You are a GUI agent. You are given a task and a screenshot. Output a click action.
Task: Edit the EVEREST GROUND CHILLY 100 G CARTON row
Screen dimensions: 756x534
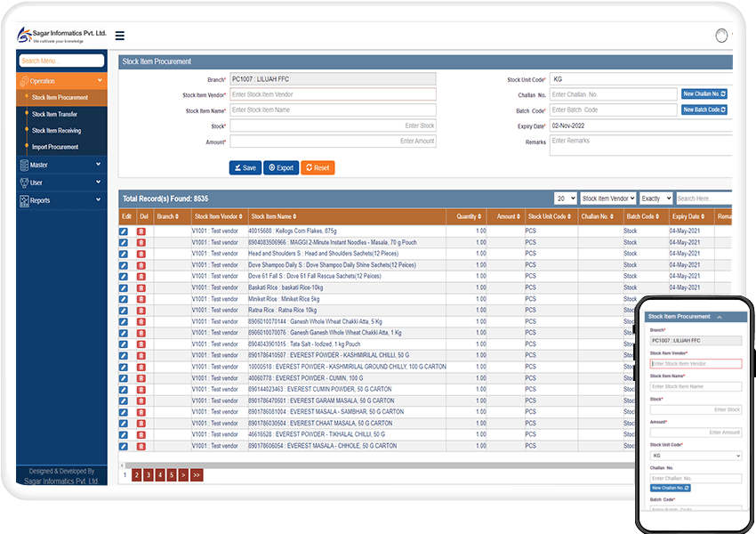click(x=124, y=367)
